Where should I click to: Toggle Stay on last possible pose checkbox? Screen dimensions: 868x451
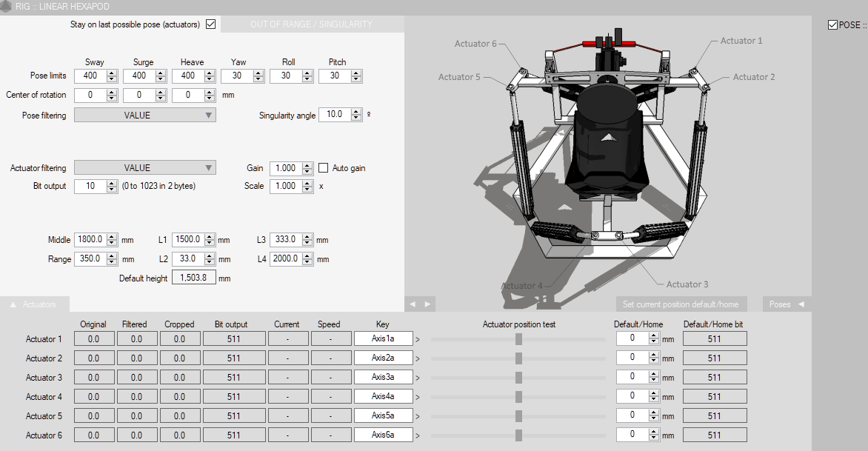210,24
